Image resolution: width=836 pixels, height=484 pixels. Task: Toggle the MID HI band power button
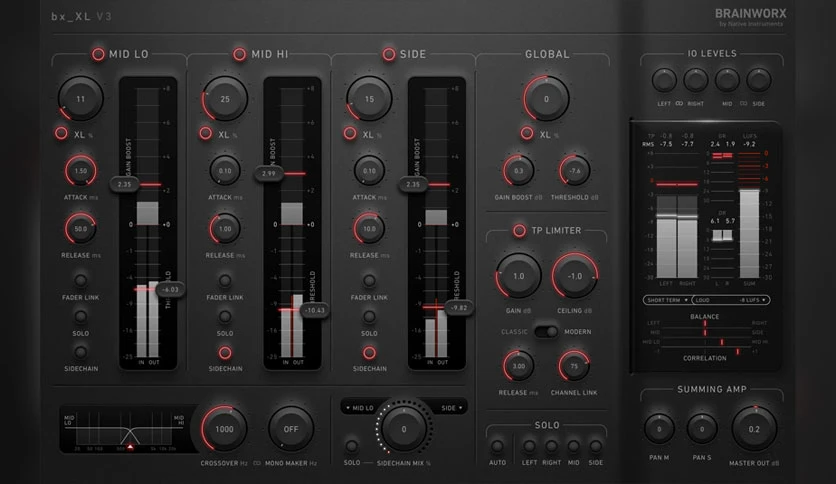click(x=239, y=54)
